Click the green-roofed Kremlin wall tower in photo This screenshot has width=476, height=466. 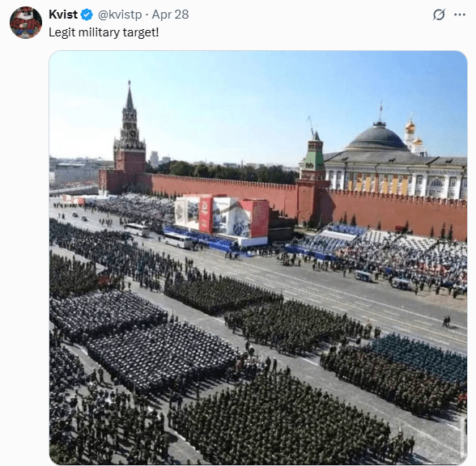[314, 158]
